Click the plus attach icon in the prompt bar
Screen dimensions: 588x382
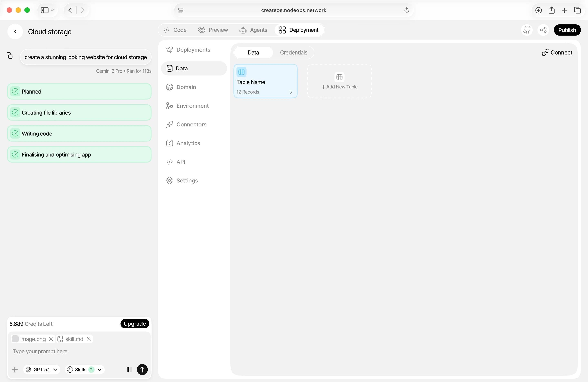coord(15,369)
